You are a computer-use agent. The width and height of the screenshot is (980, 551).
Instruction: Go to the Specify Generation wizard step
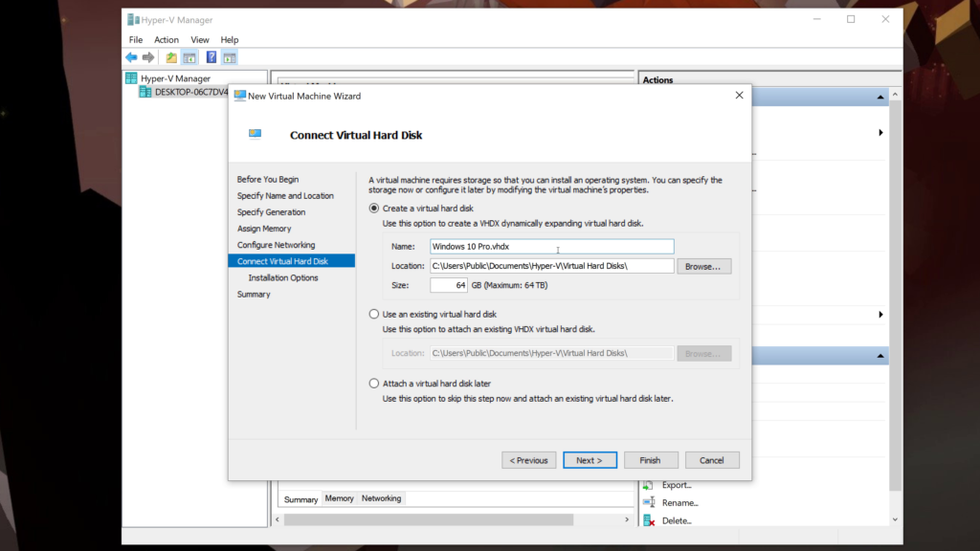click(271, 212)
